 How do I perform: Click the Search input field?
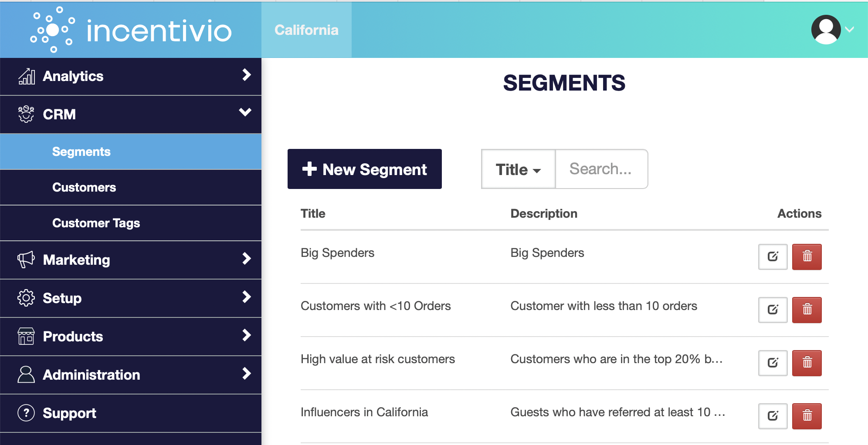pyautogui.click(x=601, y=169)
